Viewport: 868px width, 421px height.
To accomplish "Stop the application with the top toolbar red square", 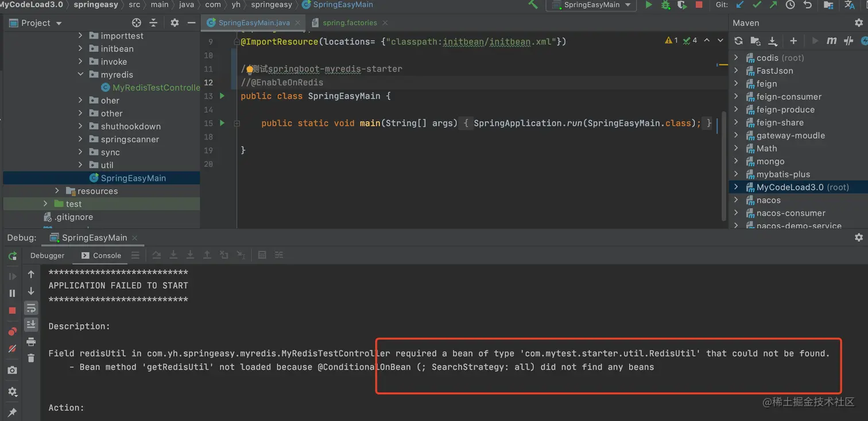I will pyautogui.click(x=699, y=5).
